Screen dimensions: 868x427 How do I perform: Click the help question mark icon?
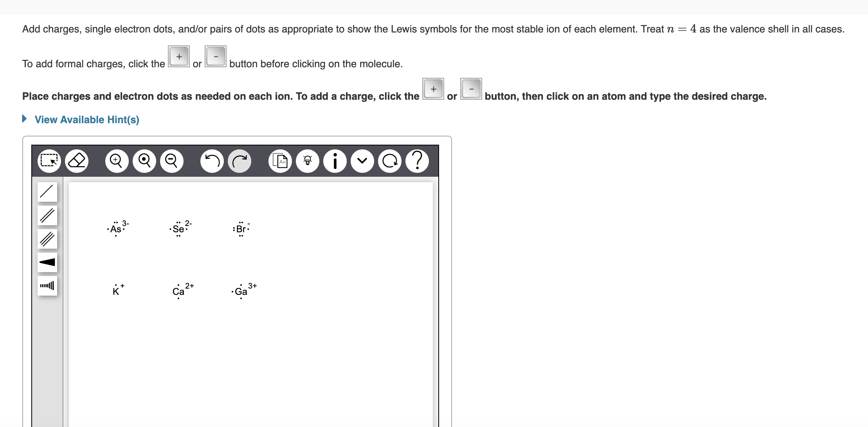tap(420, 160)
